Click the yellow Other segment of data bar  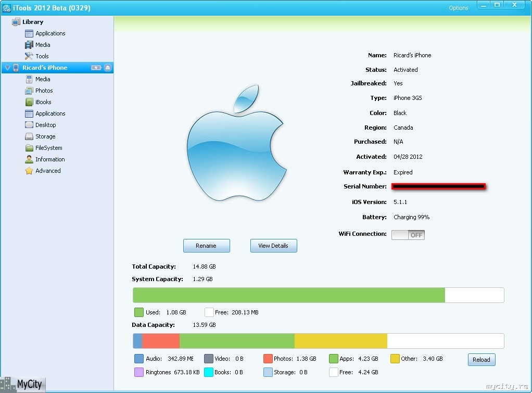click(x=340, y=341)
